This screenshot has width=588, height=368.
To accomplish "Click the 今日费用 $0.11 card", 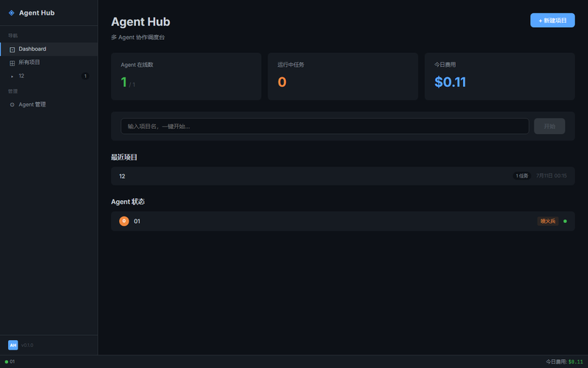I will [500, 77].
